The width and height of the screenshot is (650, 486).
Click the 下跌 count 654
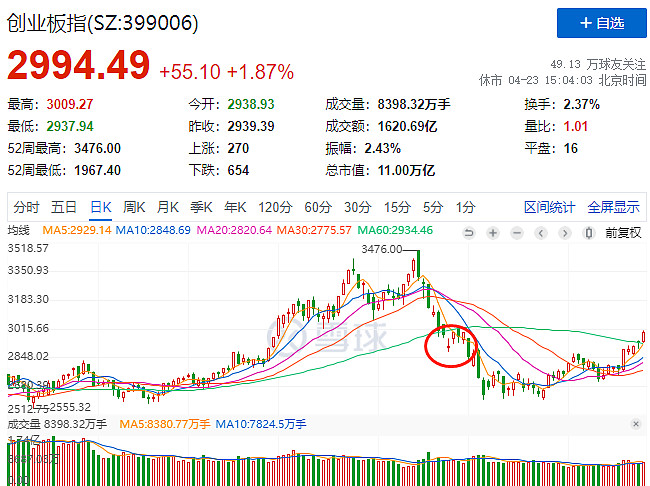click(x=238, y=170)
